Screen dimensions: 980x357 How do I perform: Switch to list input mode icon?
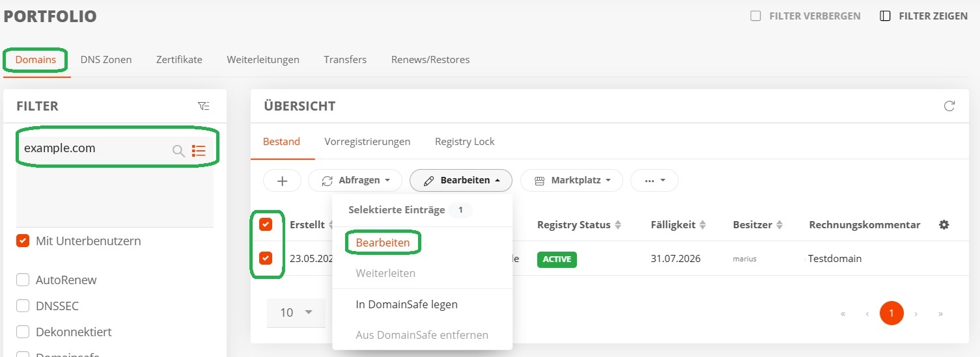point(199,151)
